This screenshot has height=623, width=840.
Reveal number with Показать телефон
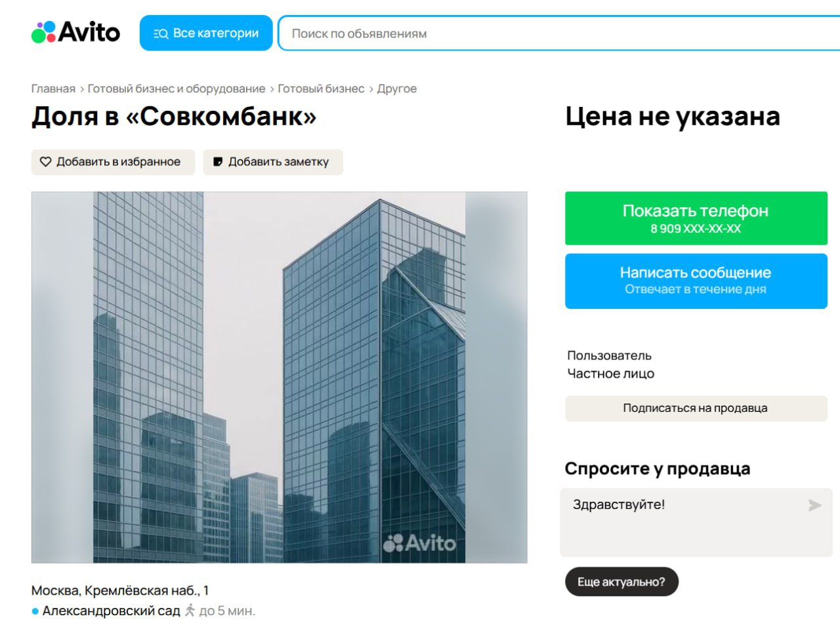pos(696,218)
